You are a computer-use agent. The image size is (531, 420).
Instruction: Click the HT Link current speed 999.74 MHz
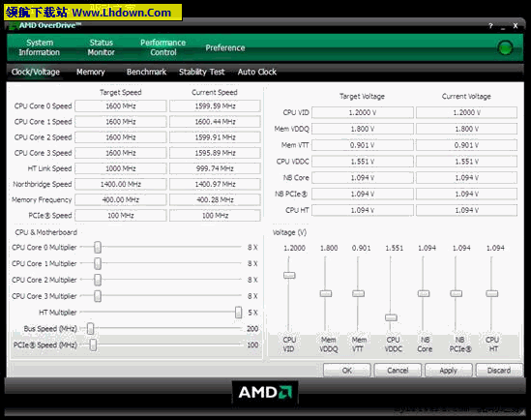tap(215, 168)
